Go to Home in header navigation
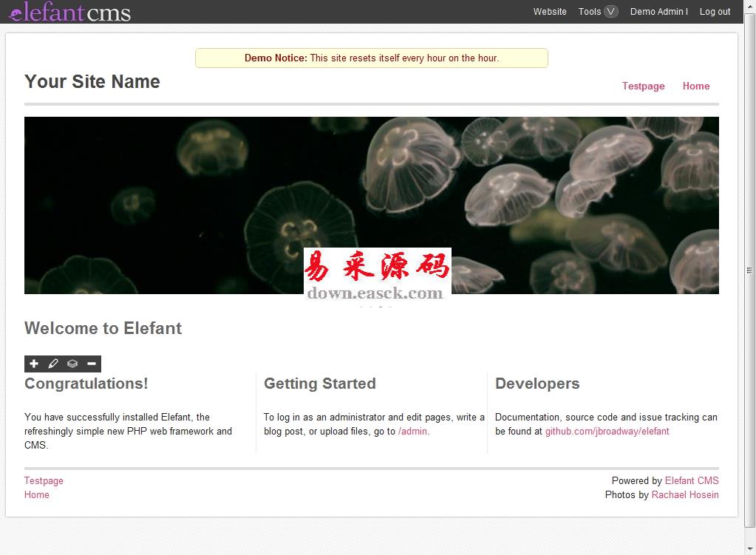756x555 pixels. pyautogui.click(x=695, y=86)
